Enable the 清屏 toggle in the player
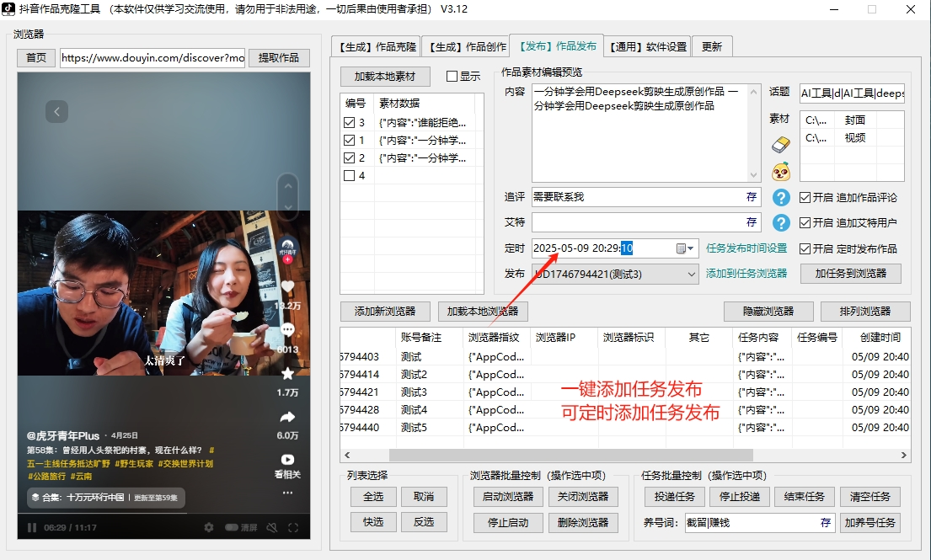 233,527
